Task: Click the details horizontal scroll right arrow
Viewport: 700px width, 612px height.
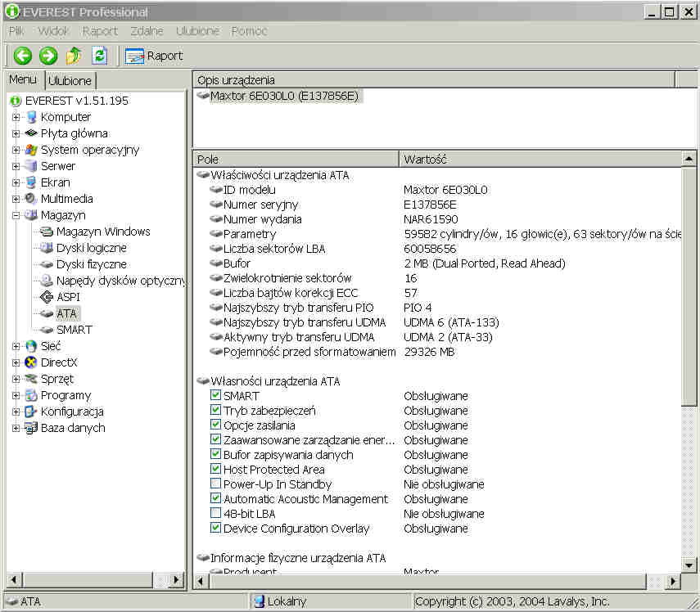Action: [673, 581]
